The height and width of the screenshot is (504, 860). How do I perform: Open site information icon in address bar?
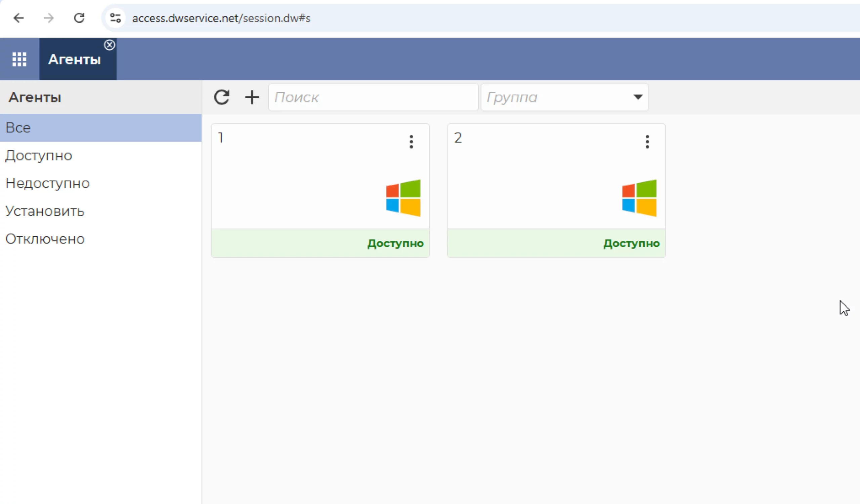coord(115,18)
